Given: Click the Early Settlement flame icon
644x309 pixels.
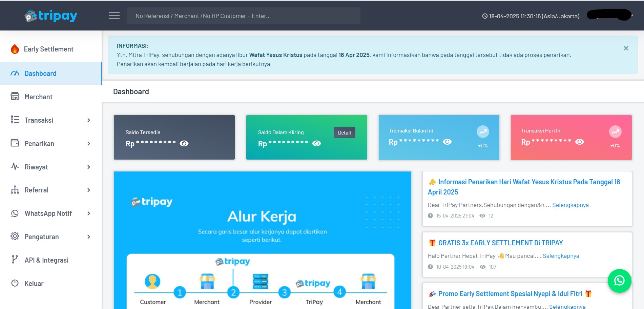Looking at the screenshot, I should [x=15, y=49].
